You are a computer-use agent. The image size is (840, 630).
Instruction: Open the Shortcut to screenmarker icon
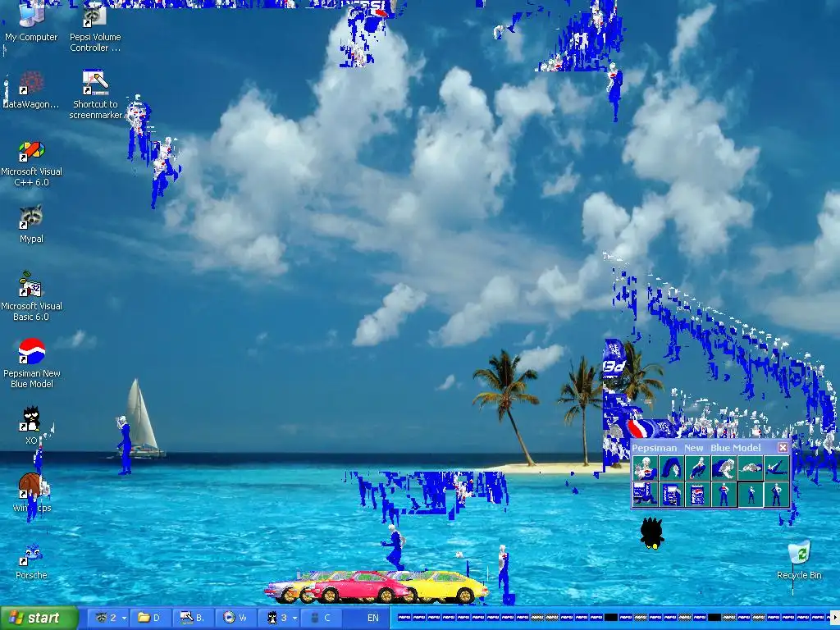95,94
